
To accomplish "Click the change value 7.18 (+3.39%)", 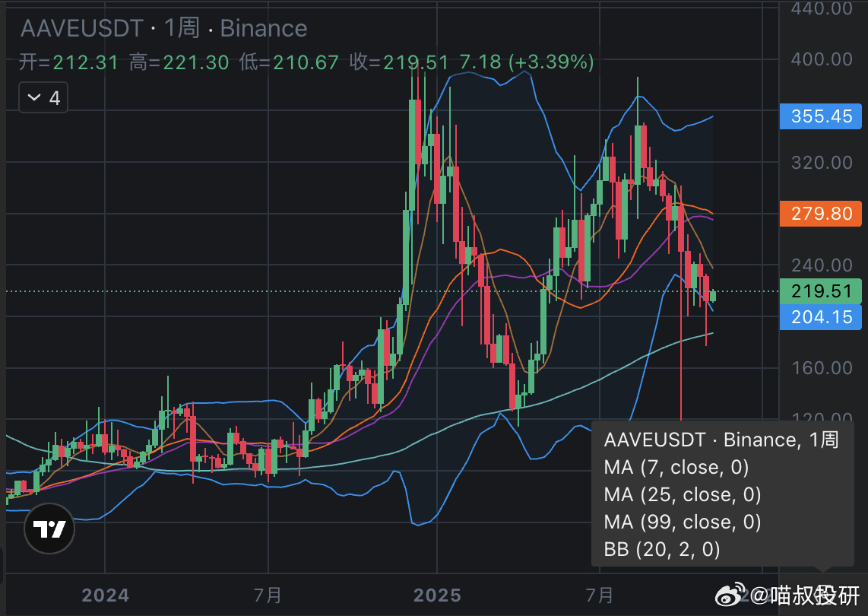I will tap(527, 62).
